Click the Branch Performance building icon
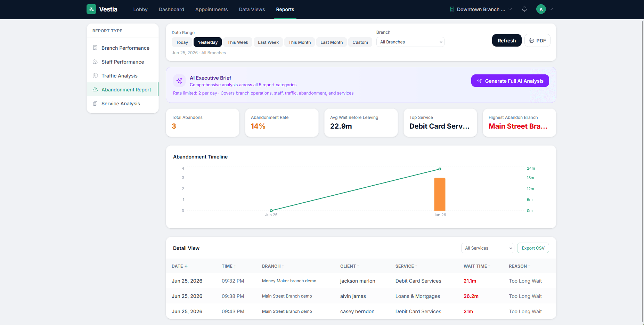This screenshot has width=644, height=325. [95, 48]
